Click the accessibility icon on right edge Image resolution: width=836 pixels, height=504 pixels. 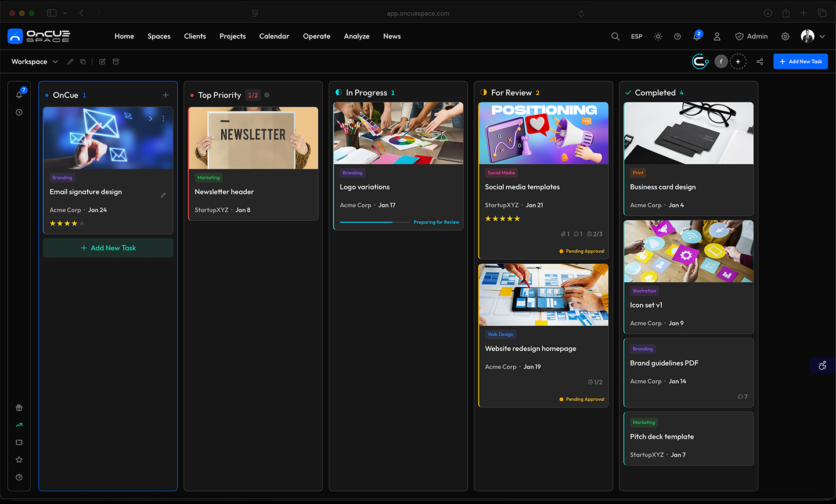822,365
